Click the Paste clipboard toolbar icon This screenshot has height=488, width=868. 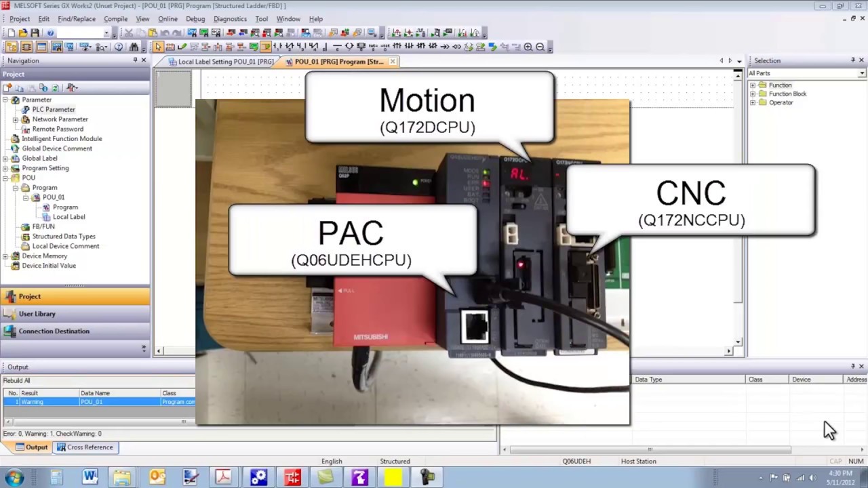click(x=153, y=33)
